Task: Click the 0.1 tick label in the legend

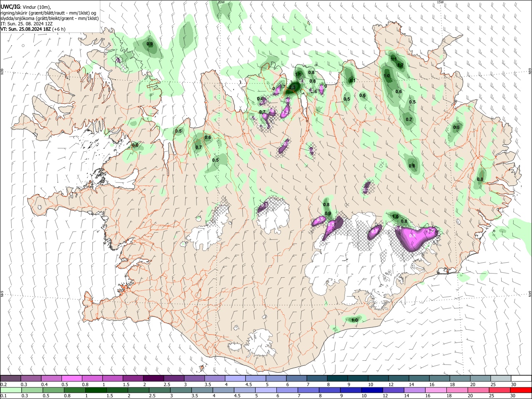Action: (x=3, y=396)
